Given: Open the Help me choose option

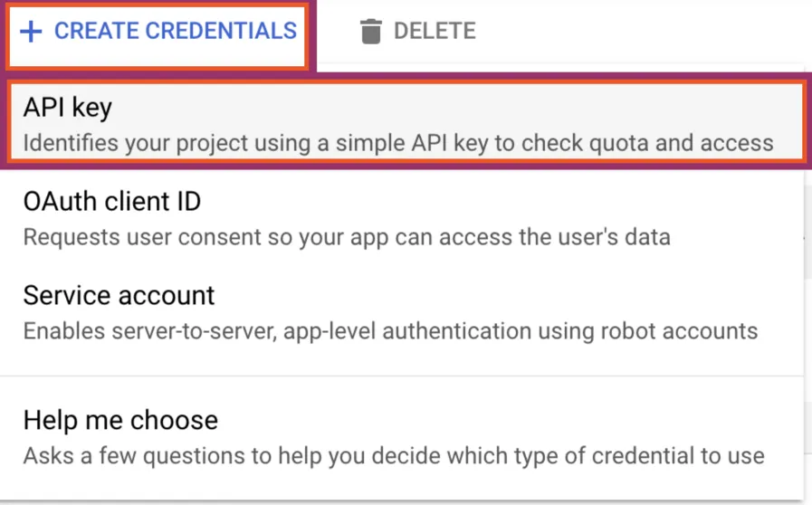Looking at the screenshot, I should (x=402, y=437).
